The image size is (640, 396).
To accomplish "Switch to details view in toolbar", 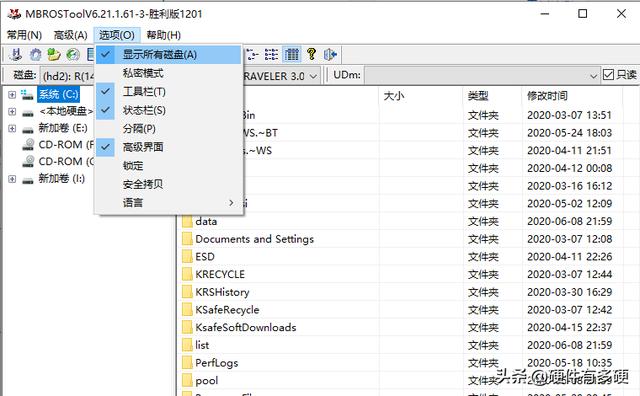I will click(x=291, y=54).
